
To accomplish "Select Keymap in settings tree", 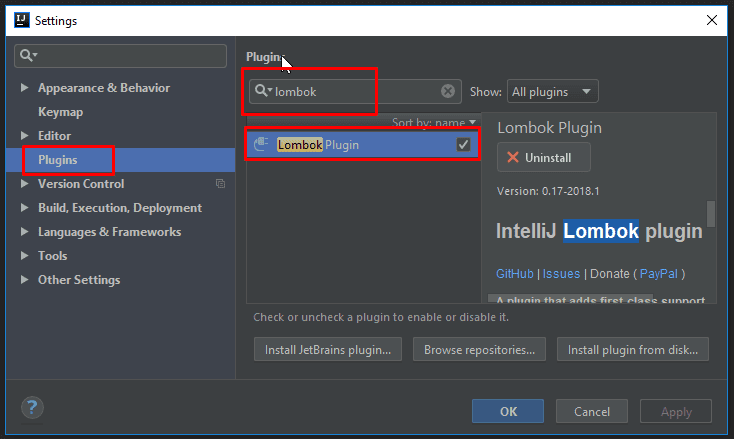I will (60, 112).
